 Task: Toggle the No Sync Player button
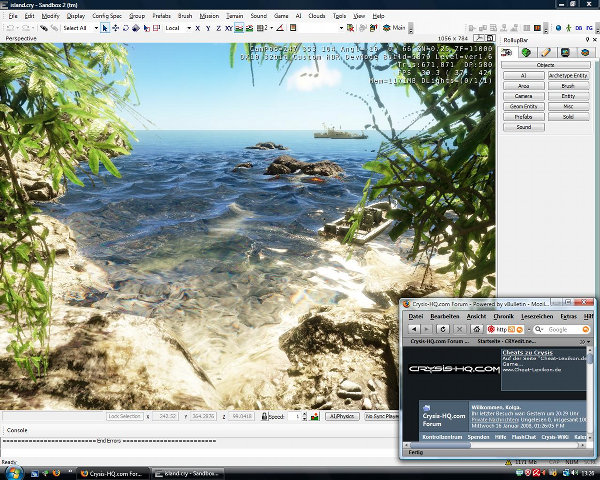[x=381, y=416]
